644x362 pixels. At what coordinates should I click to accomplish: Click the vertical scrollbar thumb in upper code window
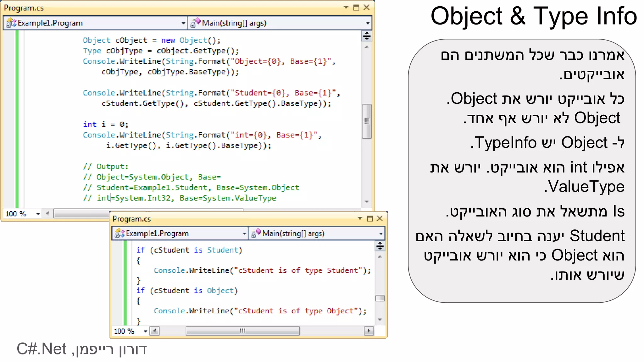click(x=367, y=121)
